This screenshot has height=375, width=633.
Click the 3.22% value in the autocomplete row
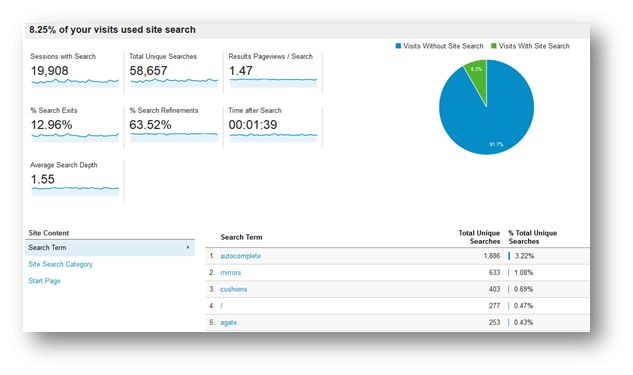point(524,256)
